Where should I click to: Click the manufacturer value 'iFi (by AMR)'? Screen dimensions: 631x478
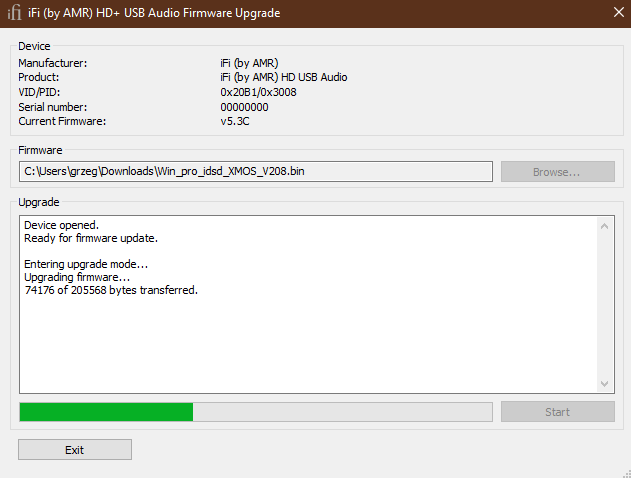pos(249,63)
